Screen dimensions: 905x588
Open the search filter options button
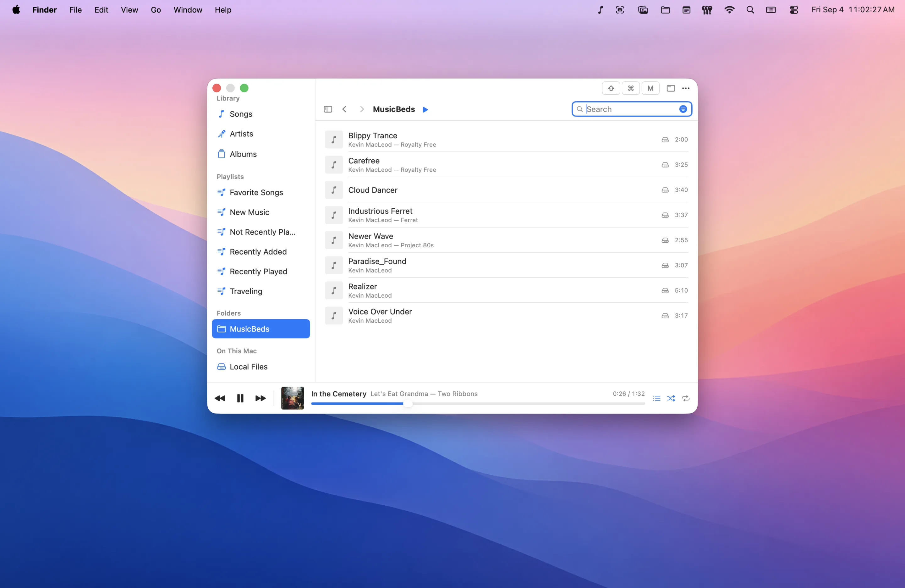[x=683, y=109]
